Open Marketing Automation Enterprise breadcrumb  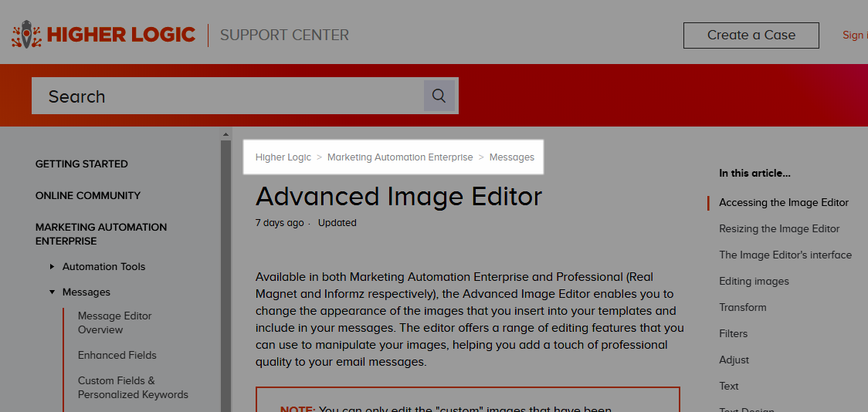(400, 157)
